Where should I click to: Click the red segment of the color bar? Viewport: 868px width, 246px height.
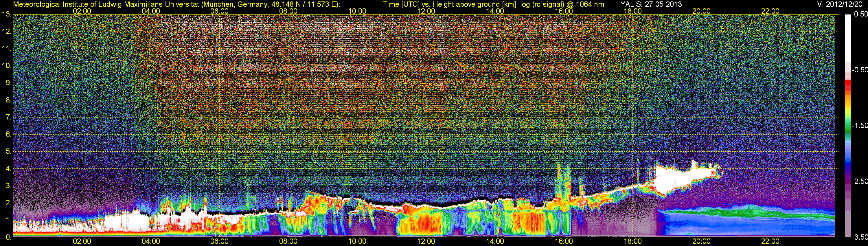coord(847,85)
